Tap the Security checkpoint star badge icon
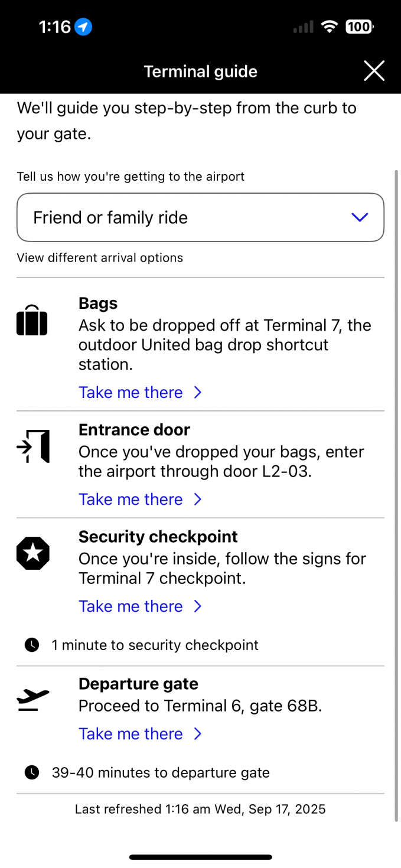The width and height of the screenshot is (401, 868). click(x=33, y=553)
